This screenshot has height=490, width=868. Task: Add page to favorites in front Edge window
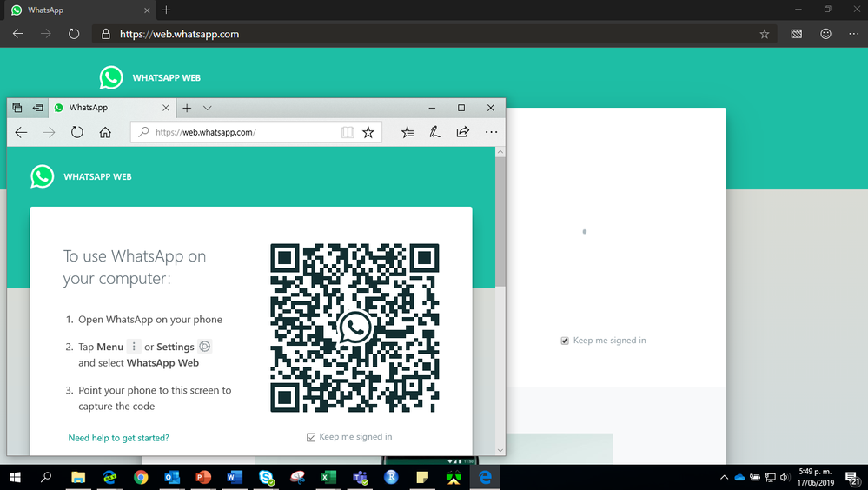tap(368, 132)
